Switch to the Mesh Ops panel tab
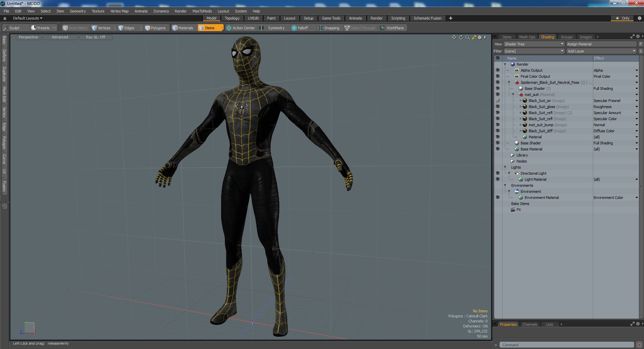The height and width of the screenshot is (349, 644). coord(527,37)
